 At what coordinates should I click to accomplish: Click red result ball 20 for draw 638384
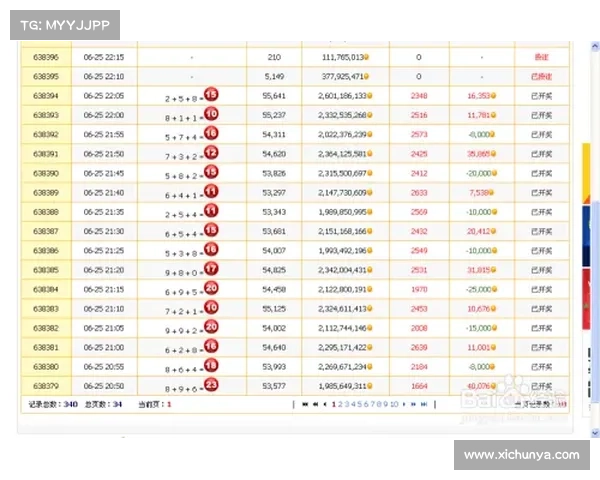click(x=211, y=288)
